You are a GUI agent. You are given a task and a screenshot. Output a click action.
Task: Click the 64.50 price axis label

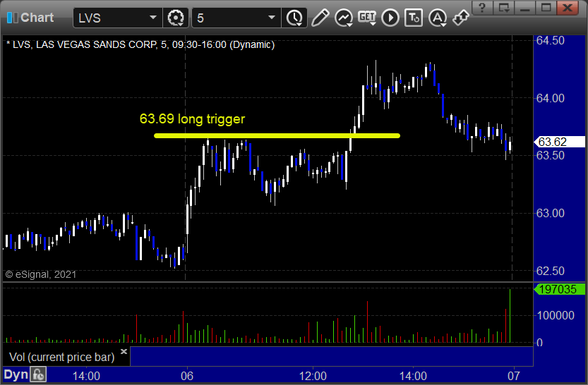coord(550,40)
